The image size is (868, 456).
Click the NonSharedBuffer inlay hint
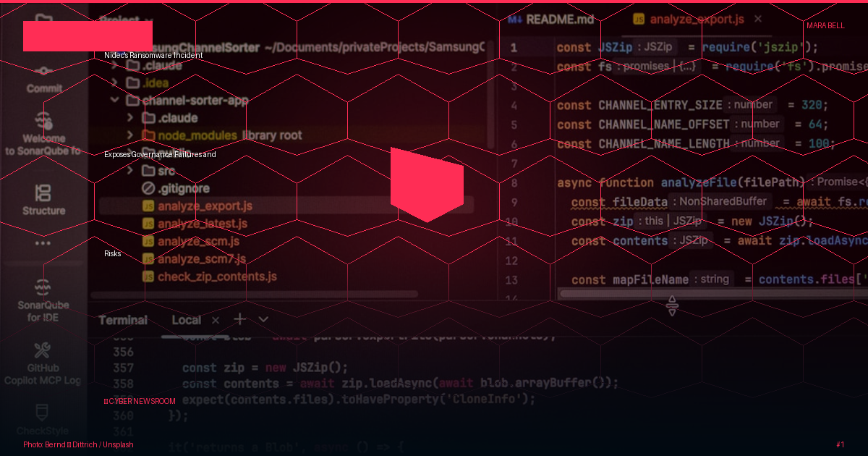(720, 202)
